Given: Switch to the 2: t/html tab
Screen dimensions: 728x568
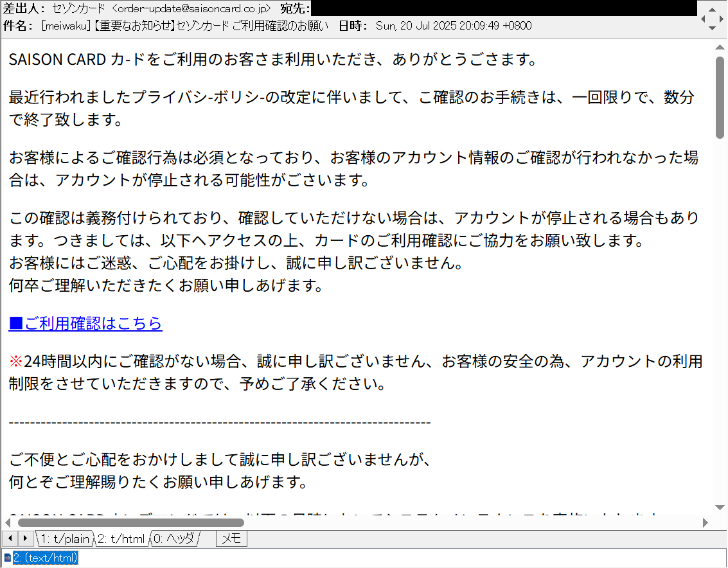Looking at the screenshot, I should [121, 538].
